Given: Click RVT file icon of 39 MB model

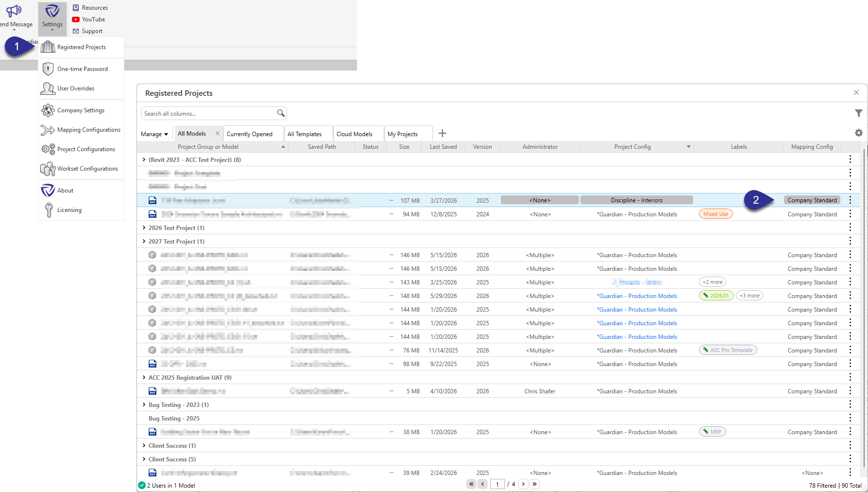Looking at the screenshot, I should coord(153,473).
